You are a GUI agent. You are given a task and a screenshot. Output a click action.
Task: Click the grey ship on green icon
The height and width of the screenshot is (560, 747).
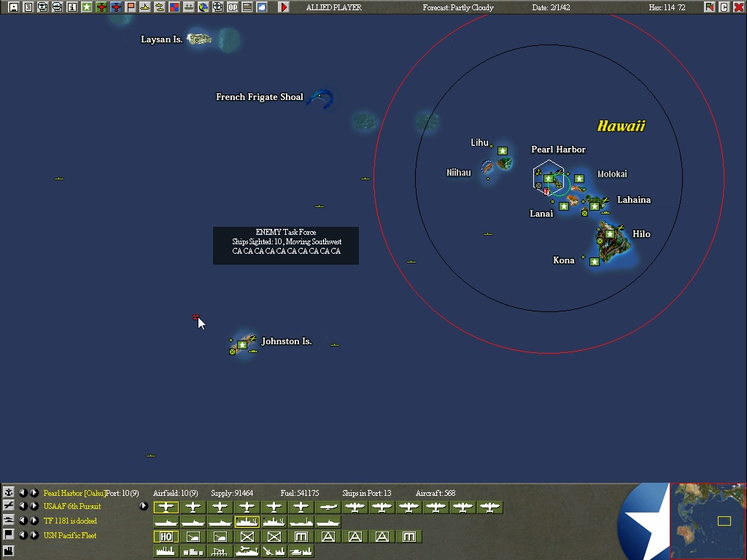(189, 7)
